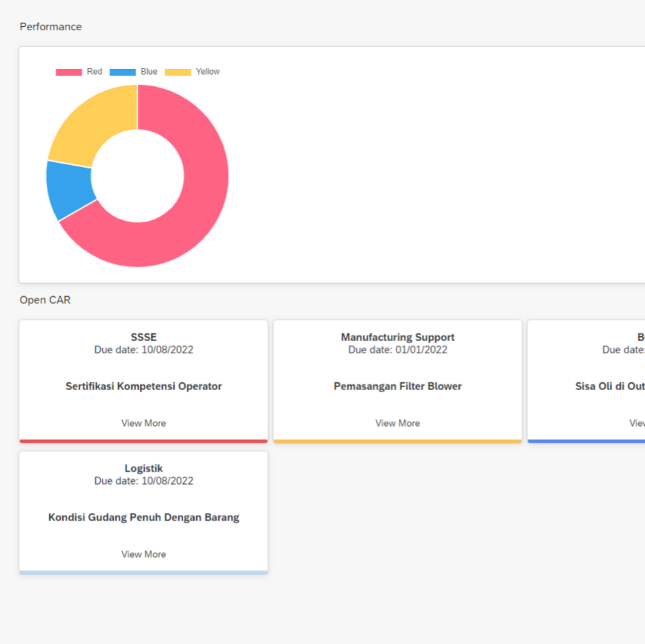Open View More on the SSSE card
645x644 pixels.
[144, 423]
